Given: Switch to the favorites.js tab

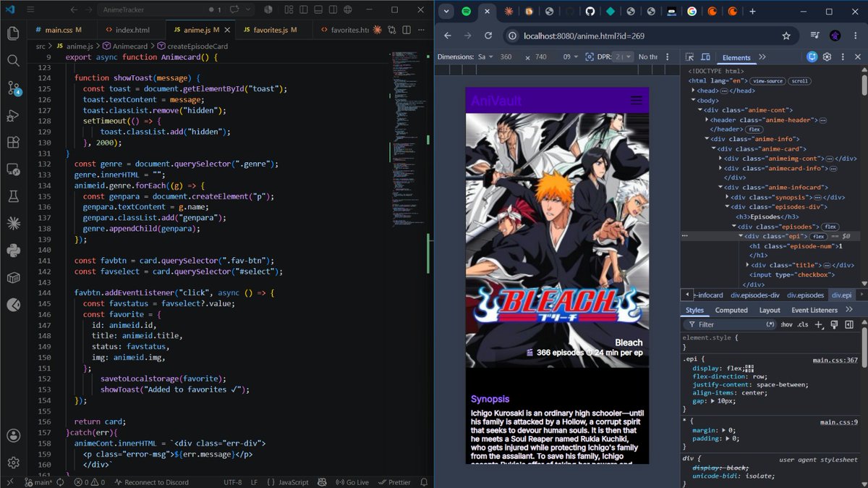Looking at the screenshot, I should tap(273, 30).
